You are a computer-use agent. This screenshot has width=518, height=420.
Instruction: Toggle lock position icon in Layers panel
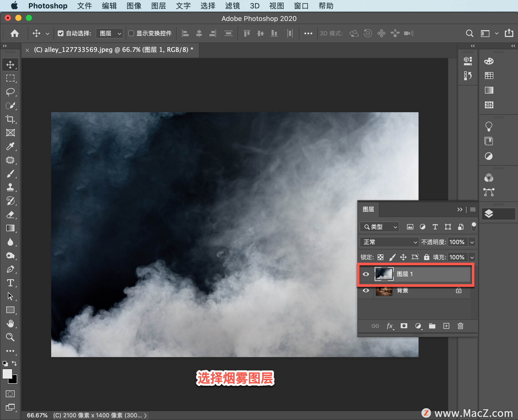(403, 257)
